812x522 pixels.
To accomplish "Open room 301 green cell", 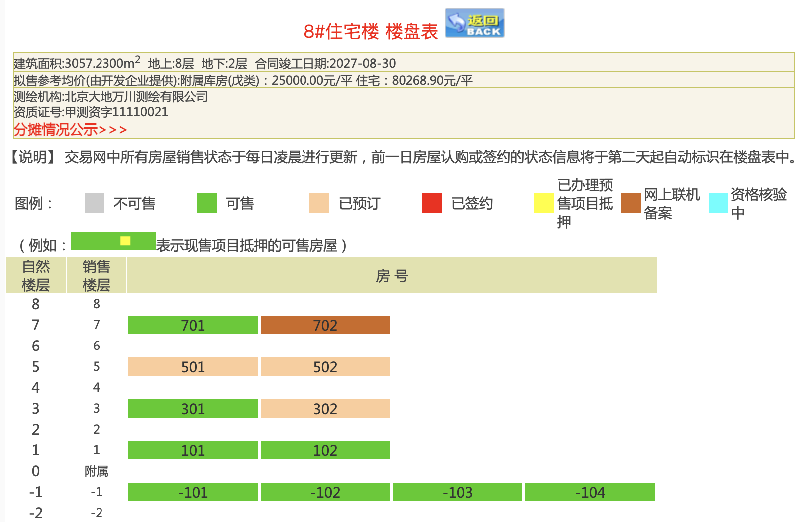I will (193, 409).
